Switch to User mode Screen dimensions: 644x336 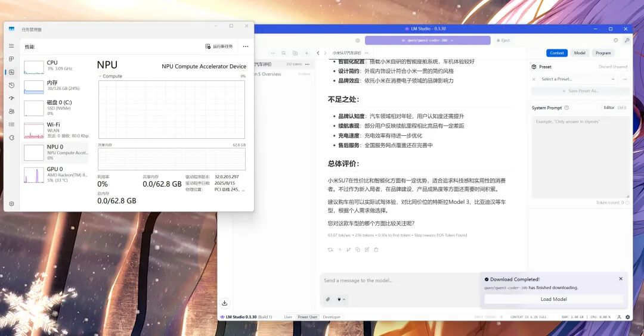(288, 317)
